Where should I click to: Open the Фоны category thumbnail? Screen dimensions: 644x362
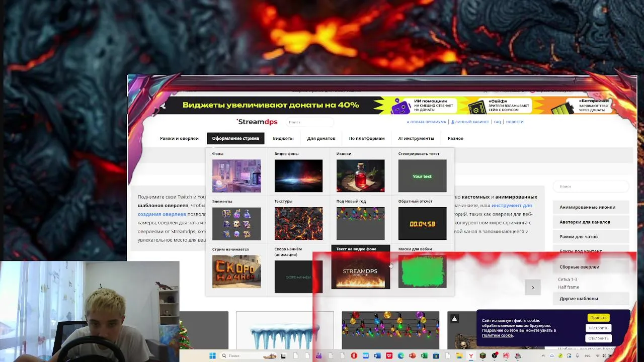(x=236, y=176)
